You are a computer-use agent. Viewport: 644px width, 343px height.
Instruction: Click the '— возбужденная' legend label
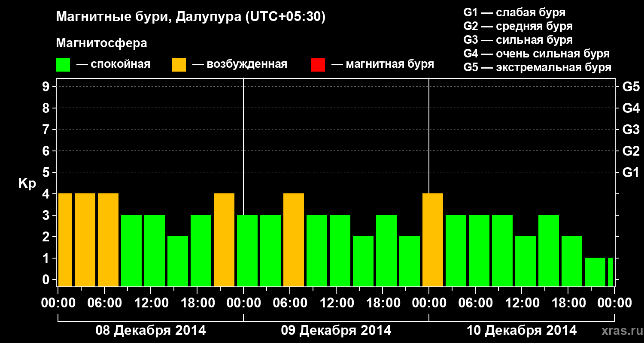[x=240, y=64]
